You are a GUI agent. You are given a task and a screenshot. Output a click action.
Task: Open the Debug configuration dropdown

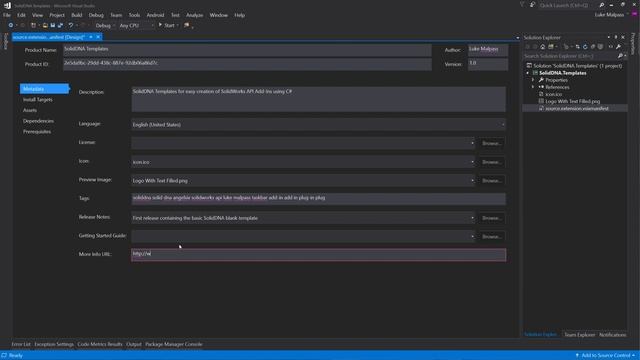[105, 25]
